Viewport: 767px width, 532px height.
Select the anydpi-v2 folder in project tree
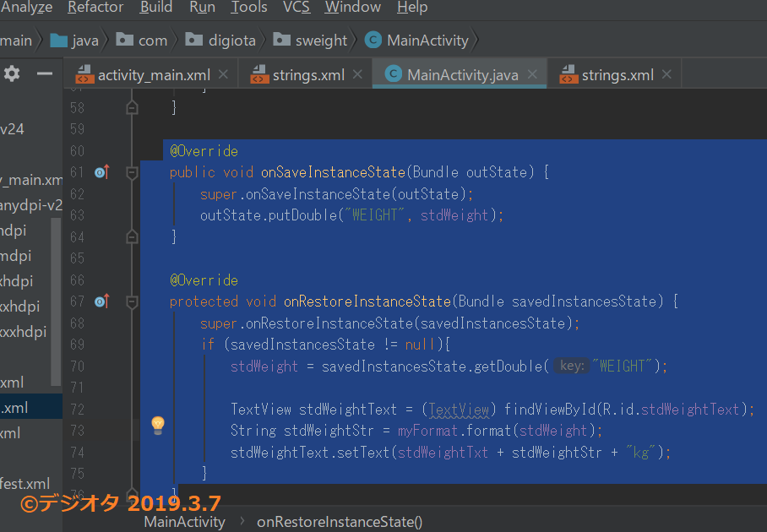(x=31, y=205)
